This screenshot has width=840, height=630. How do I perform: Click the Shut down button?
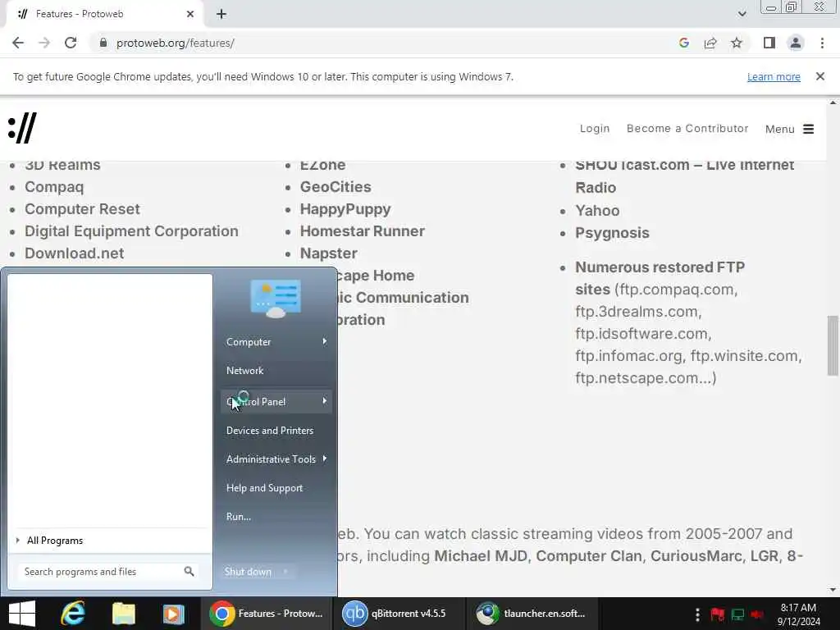pos(248,572)
